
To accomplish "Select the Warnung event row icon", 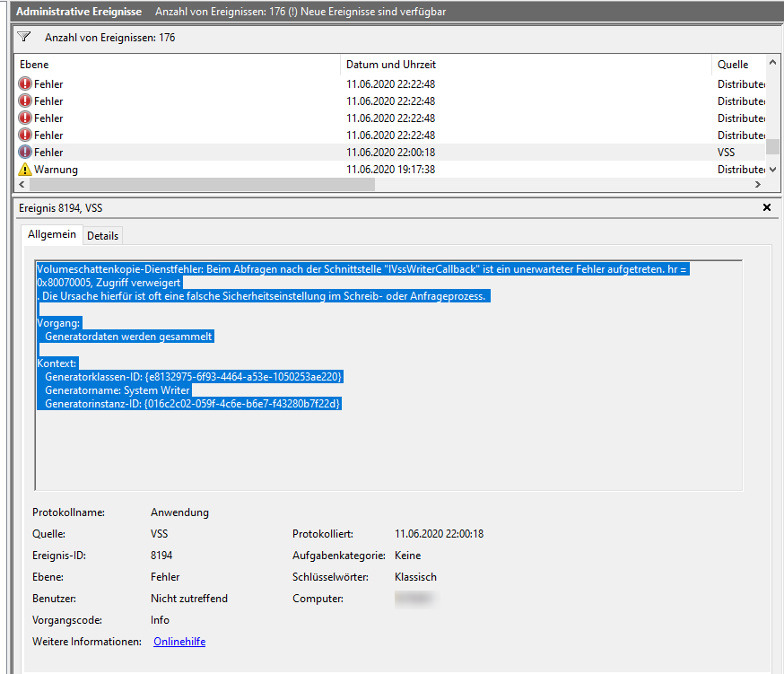I will click(24, 169).
